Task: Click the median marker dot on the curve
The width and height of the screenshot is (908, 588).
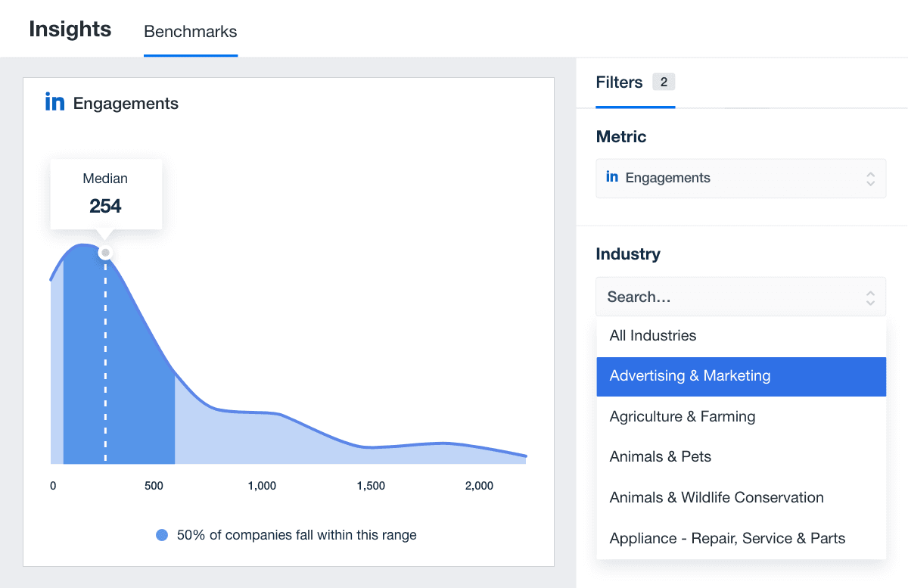Action: tap(105, 253)
